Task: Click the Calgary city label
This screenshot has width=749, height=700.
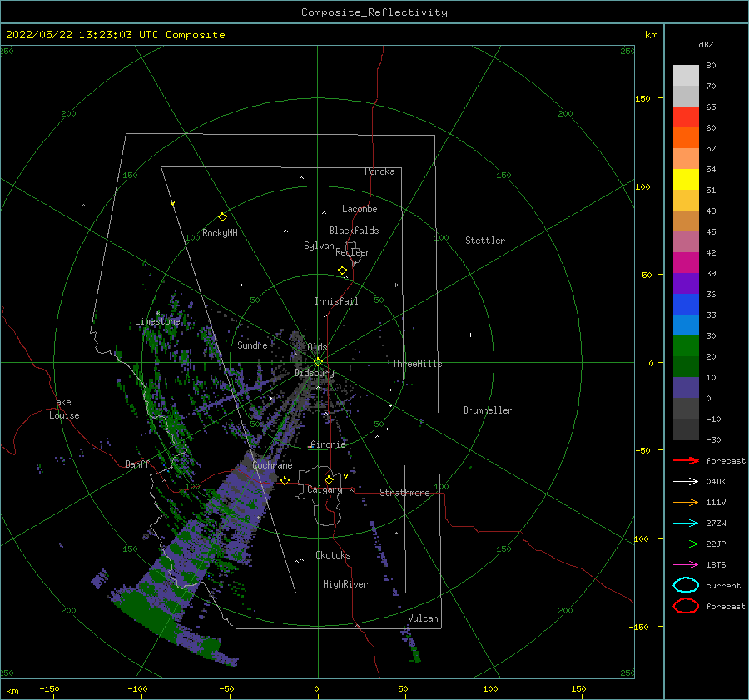Action: pyautogui.click(x=325, y=489)
